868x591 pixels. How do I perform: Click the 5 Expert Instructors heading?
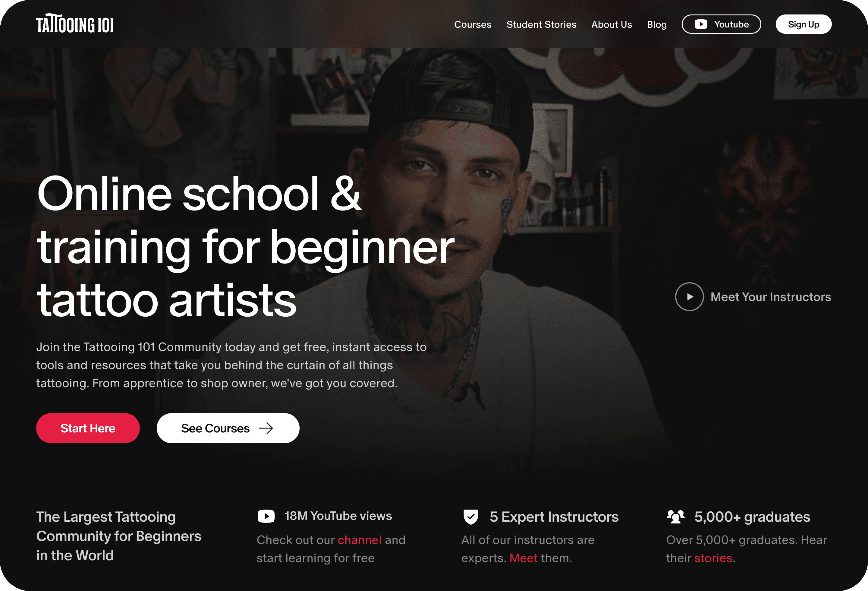pyautogui.click(x=554, y=517)
